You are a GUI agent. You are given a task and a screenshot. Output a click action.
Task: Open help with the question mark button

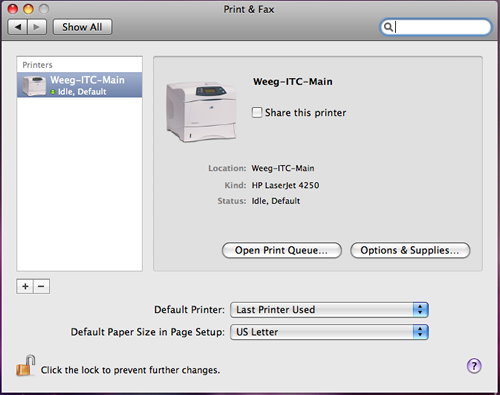(474, 366)
